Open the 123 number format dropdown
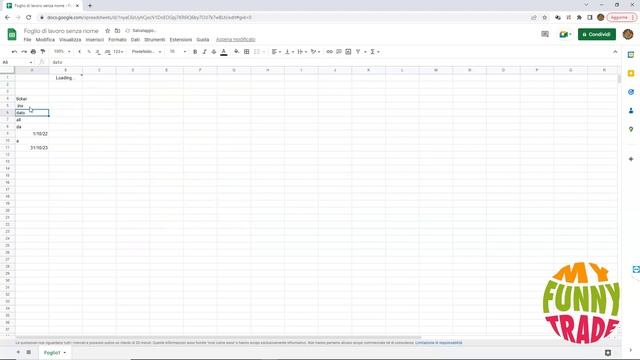640x360 pixels. click(118, 52)
